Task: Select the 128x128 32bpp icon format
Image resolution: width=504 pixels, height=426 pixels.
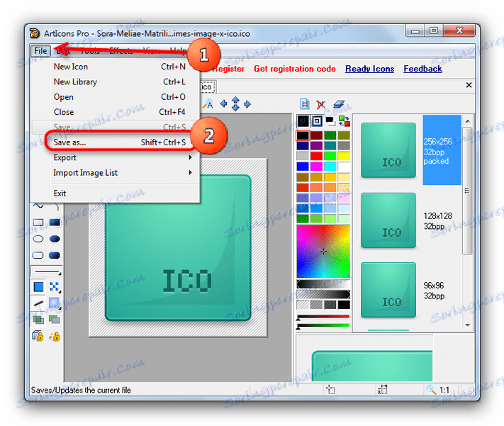Action: click(x=411, y=220)
